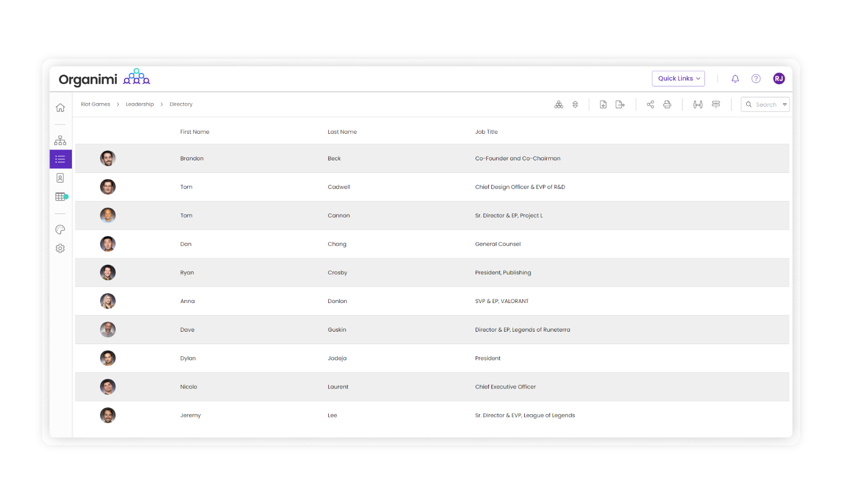Go to the Home sidebar icon
This screenshot has height=504, width=842.
coord(60,108)
